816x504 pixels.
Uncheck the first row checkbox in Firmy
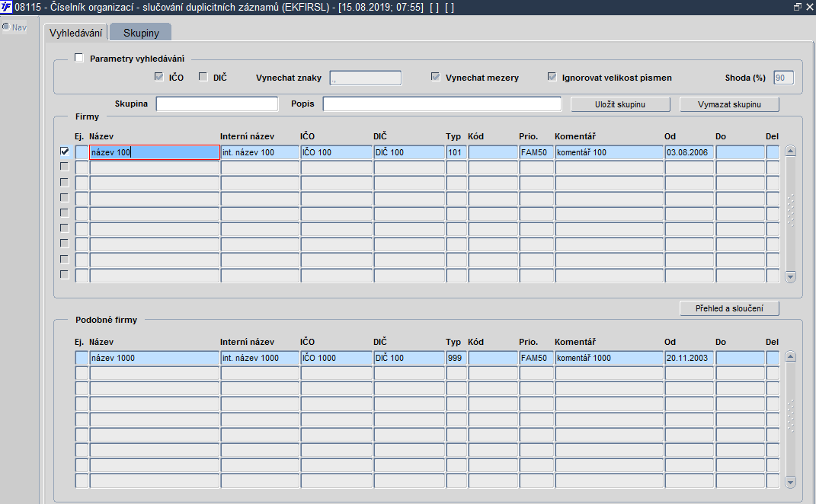pos(65,152)
